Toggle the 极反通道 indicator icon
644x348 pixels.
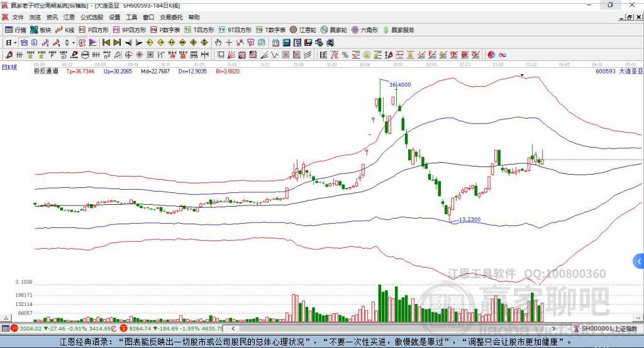click(82, 43)
